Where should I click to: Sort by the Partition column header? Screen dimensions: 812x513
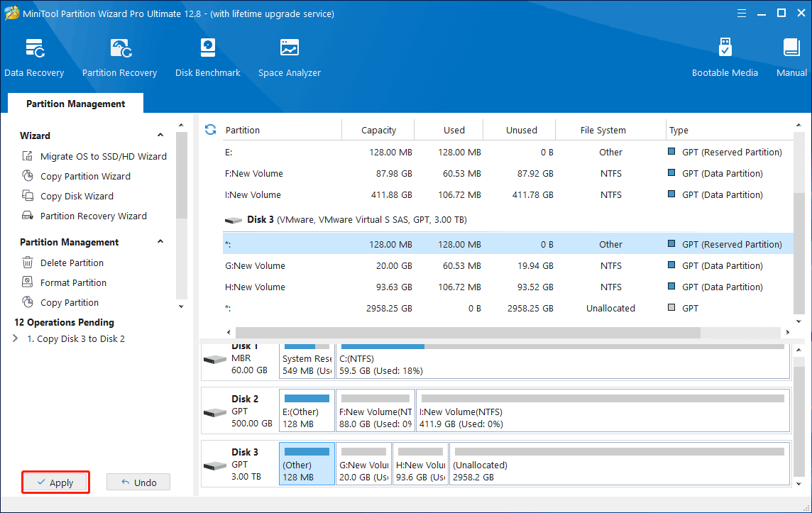tap(282, 130)
